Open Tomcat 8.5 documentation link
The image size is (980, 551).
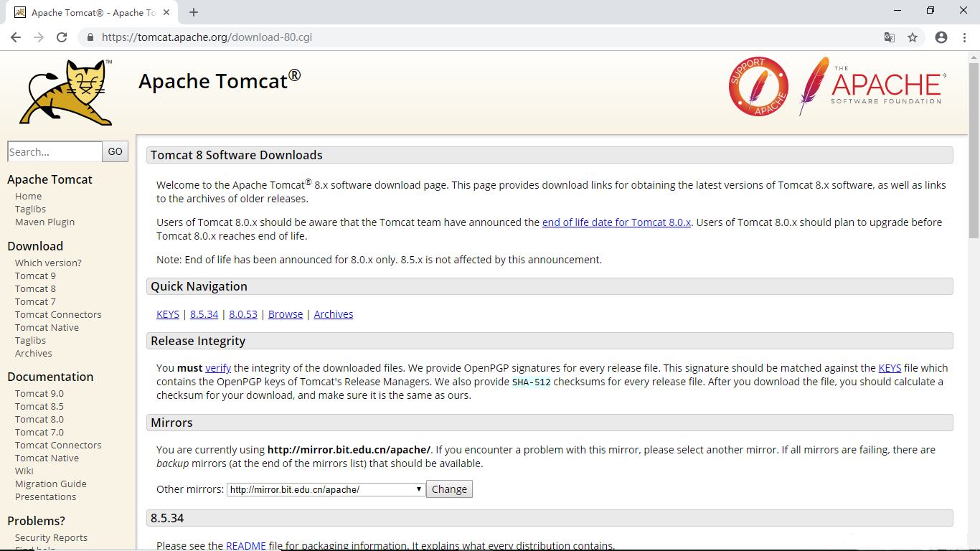click(x=39, y=406)
